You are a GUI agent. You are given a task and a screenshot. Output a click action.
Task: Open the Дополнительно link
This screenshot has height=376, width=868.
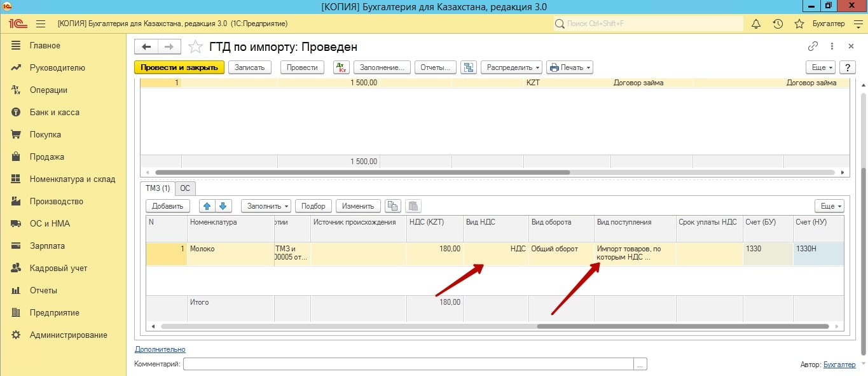[x=160, y=349]
